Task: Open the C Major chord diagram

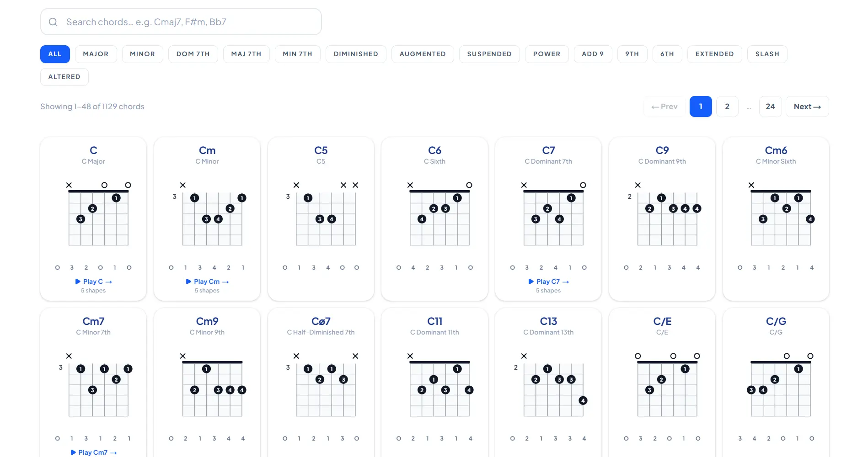Action: click(x=93, y=218)
